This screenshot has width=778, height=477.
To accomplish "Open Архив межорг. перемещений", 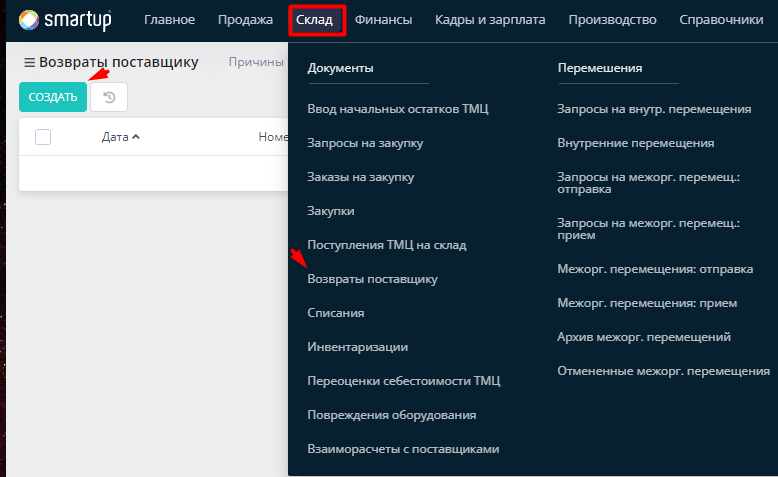I will click(644, 337).
